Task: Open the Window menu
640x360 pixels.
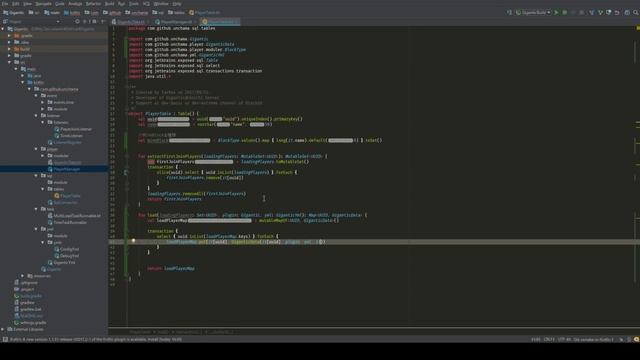Action: [x=161, y=4]
